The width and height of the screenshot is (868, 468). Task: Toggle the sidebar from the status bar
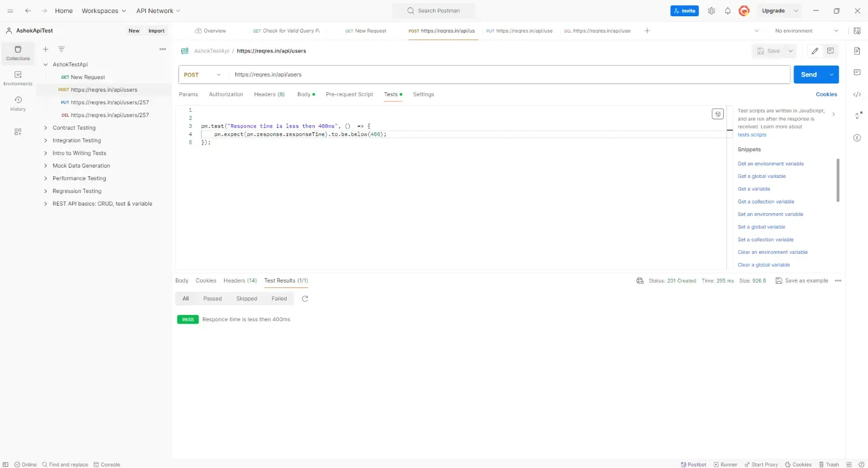point(5,465)
